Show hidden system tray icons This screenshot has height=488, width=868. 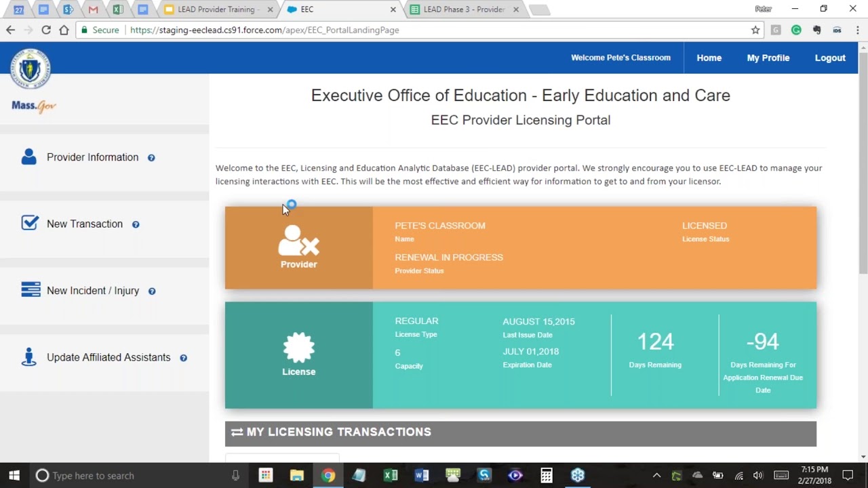[656, 476]
